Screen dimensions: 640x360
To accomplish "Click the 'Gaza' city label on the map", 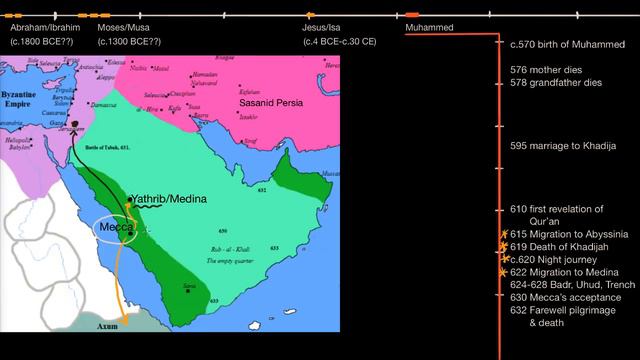I will click(56, 122).
